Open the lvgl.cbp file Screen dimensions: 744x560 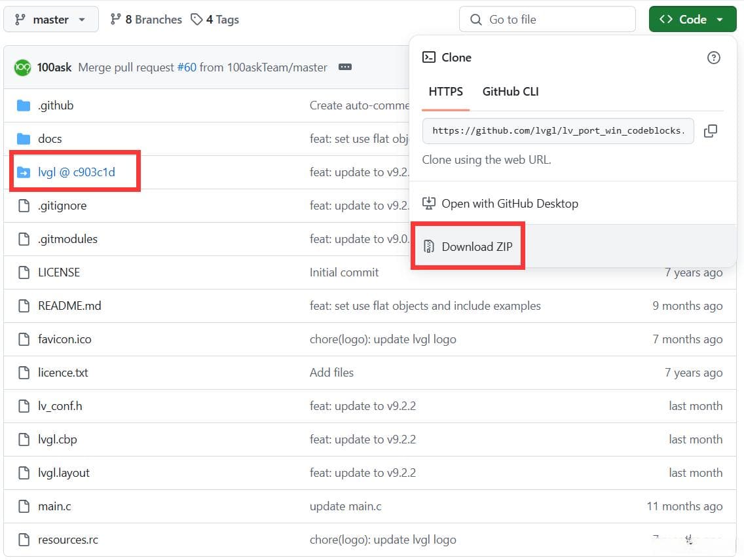(58, 439)
